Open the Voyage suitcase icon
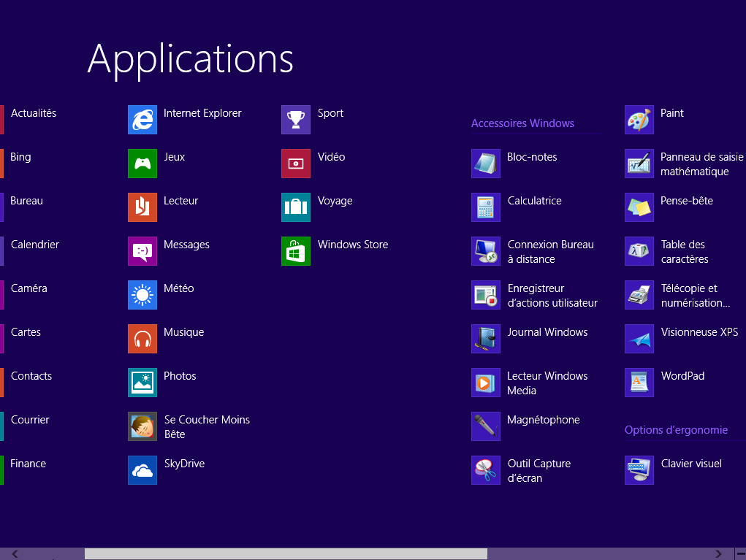This screenshot has width=746, height=560. click(296, 207)
